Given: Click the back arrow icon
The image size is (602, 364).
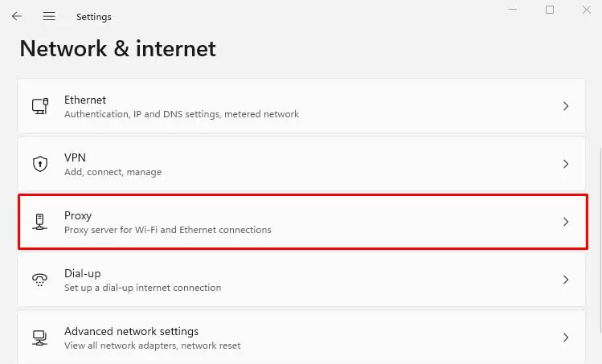Looking at the screenshot, I should [x=17, y=16].
